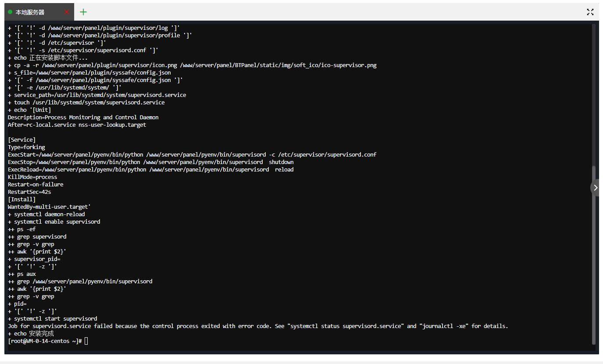
Task: Click the line '+ echo 安装完成'
Action: [31, 334]
